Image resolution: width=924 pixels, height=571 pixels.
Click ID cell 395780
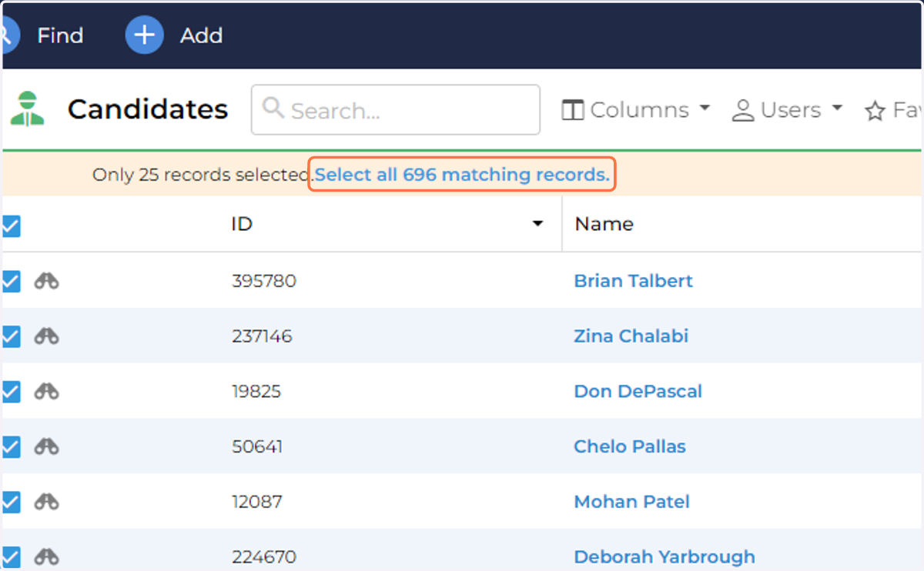[x=264, y=281]
